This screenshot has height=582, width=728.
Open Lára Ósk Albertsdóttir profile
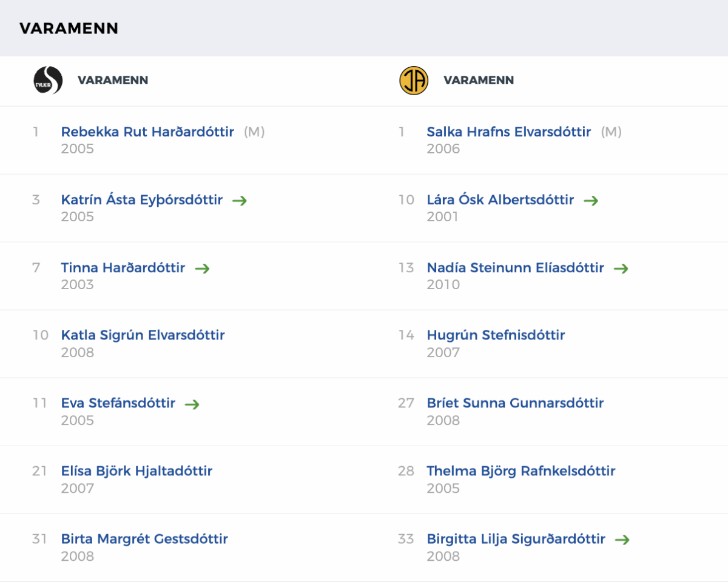500,199
